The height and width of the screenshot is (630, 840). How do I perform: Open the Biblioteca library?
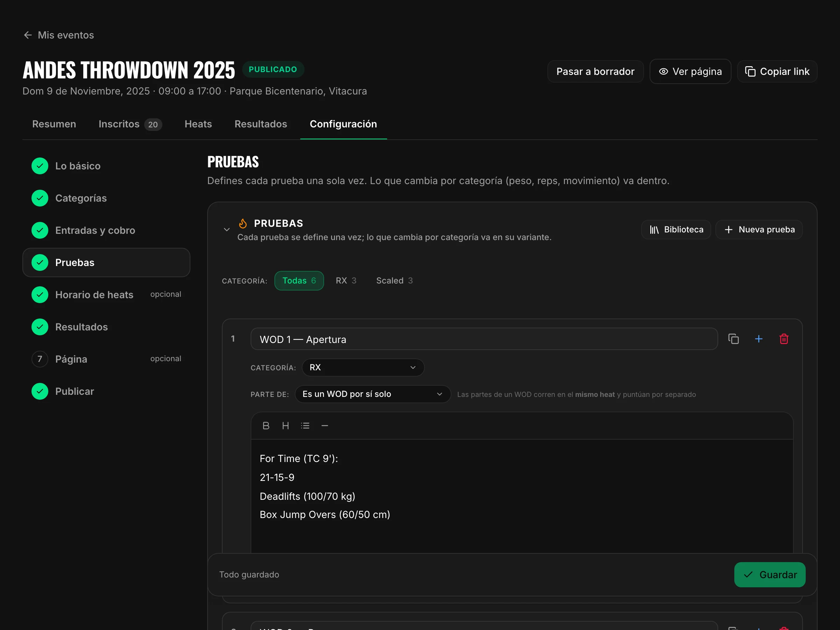(675, 229)
